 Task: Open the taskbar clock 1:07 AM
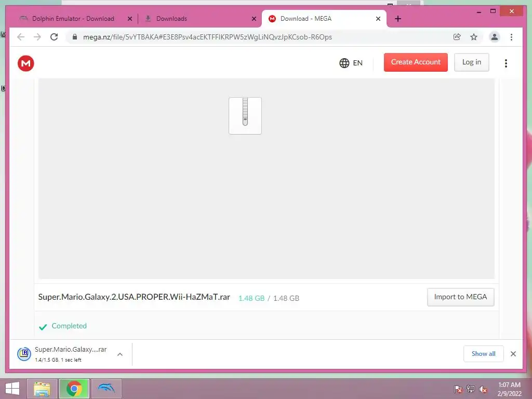[509, 389]
